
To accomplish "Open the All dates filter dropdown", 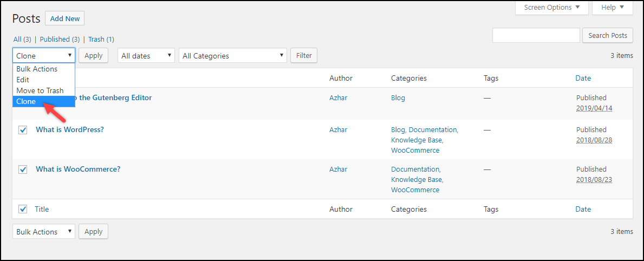I will pyautogui.click(x=146, y=55).
